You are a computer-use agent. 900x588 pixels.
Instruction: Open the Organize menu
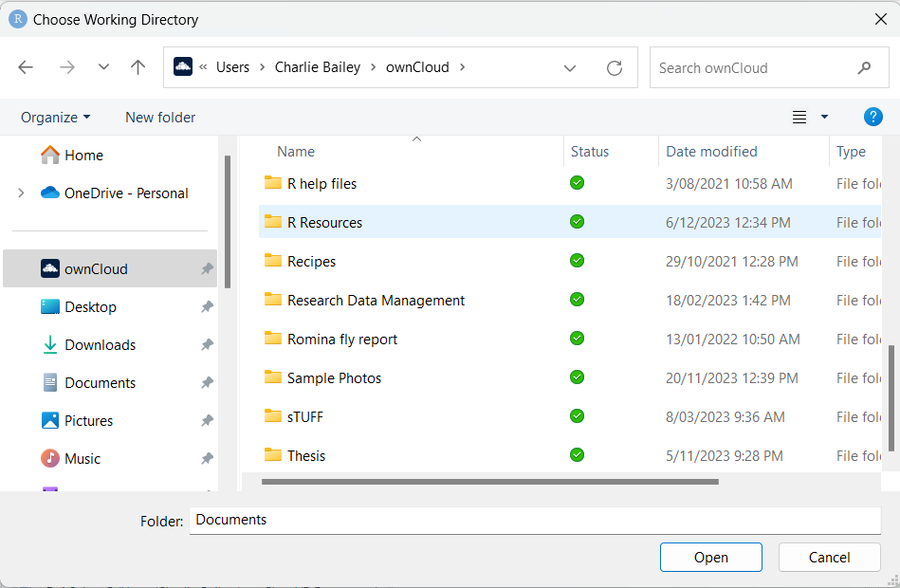55,118
